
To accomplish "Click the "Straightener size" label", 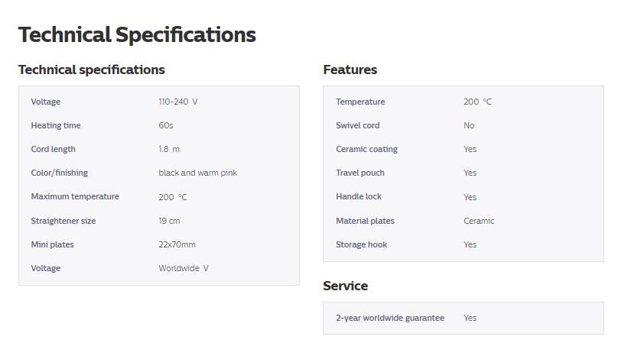I will coord(63,221).
